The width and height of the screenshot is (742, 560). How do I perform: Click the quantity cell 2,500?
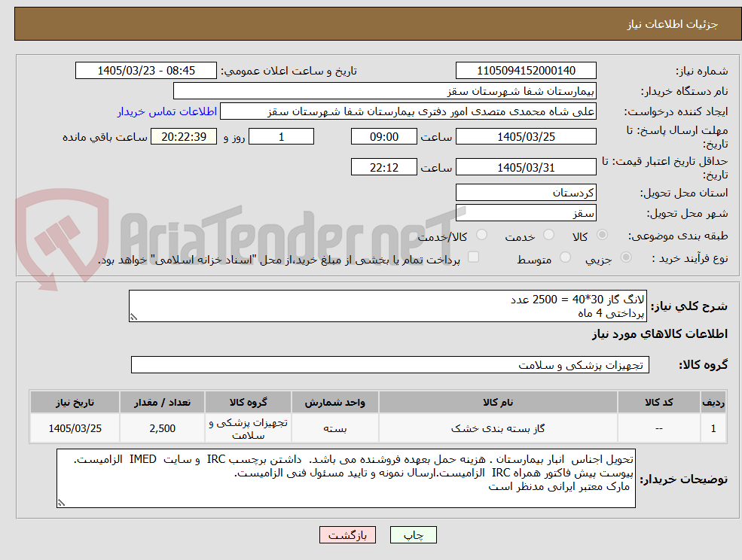click(x=162, y=428)
